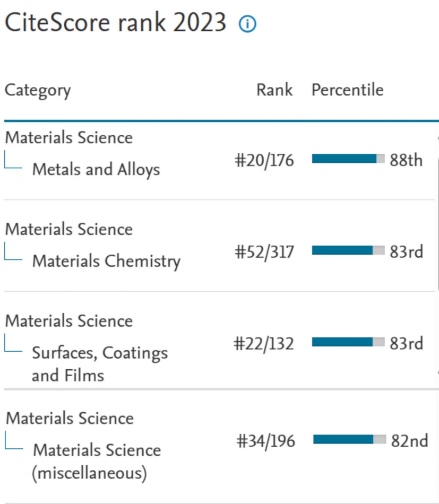This screenshot has height=504, width=439.
Task: Click the CiteScore rank info icon
Action: click(247, 24)
